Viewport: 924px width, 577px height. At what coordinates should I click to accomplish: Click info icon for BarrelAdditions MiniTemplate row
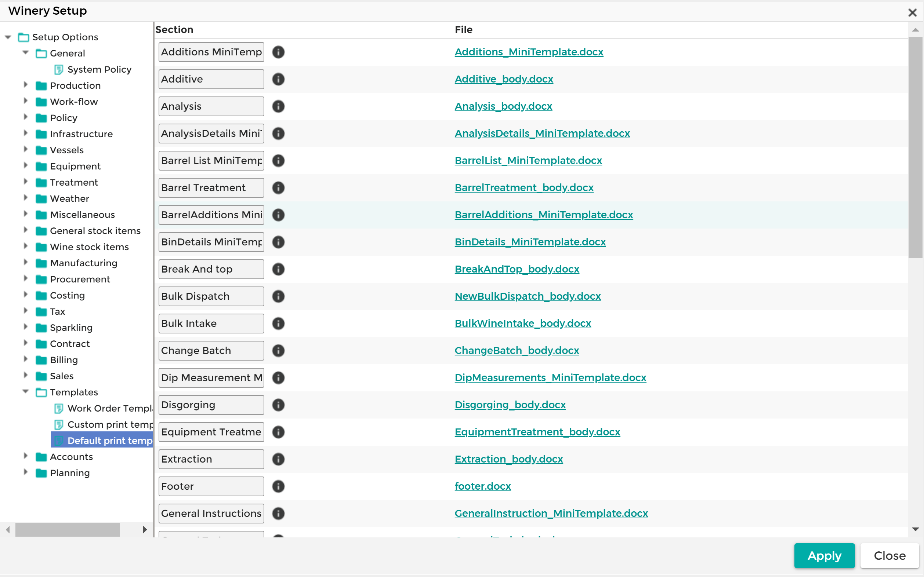[x=278, y=215]
